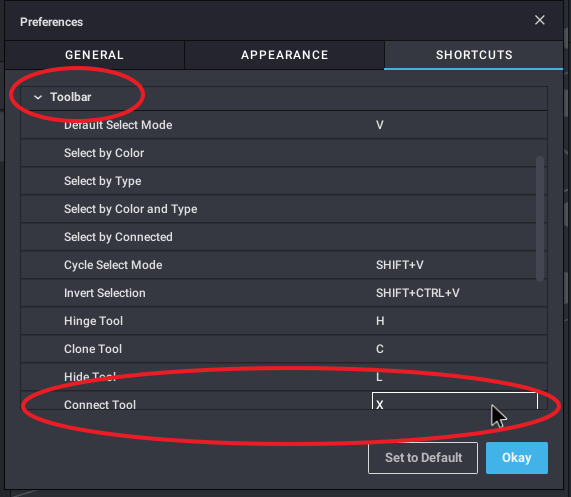The image size is (571, 497).
Task: Confirm with the Okay button
Action: coord(517,458)
